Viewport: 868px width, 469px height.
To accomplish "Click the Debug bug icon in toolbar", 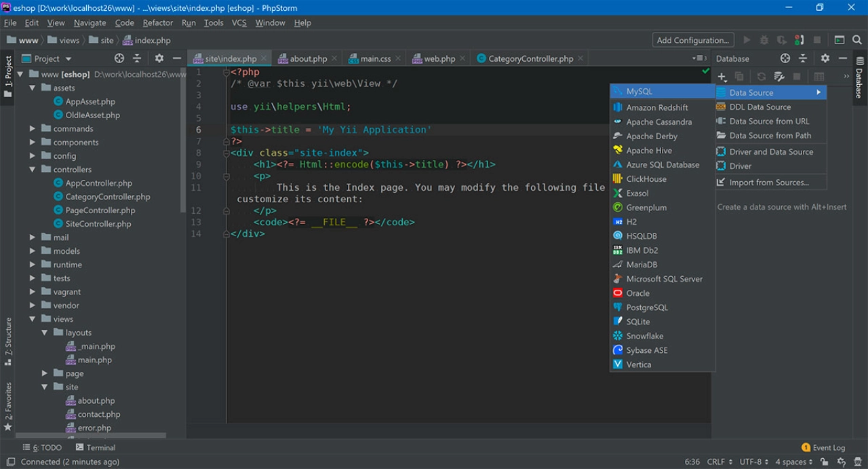I will click(x=765, y=40).
